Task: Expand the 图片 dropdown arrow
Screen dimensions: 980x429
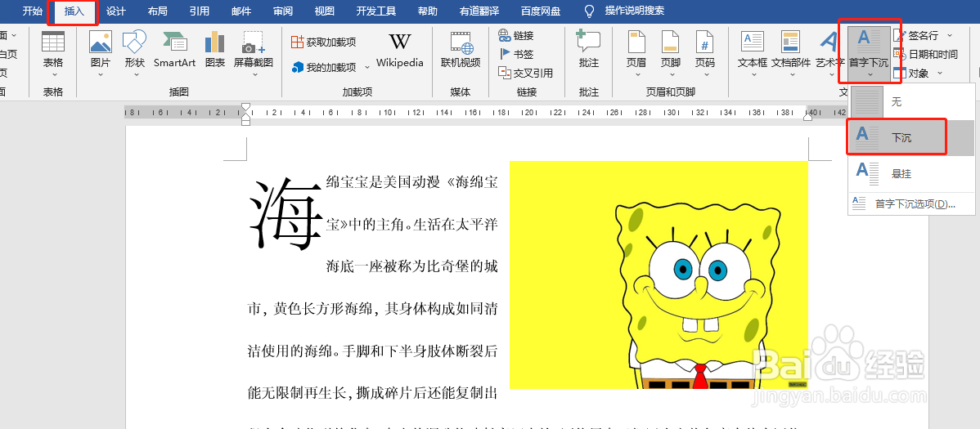Action: (x=100, y=74)
